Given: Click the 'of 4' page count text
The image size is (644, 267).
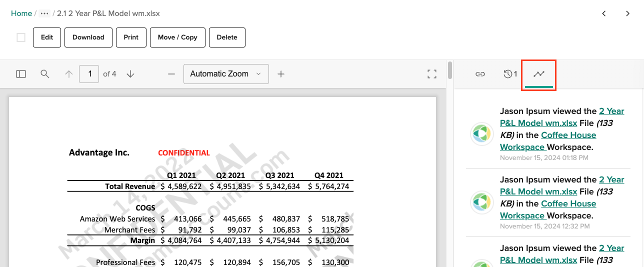Looking at the screenshot, I should pyautogui.click(x=109, y=74).
